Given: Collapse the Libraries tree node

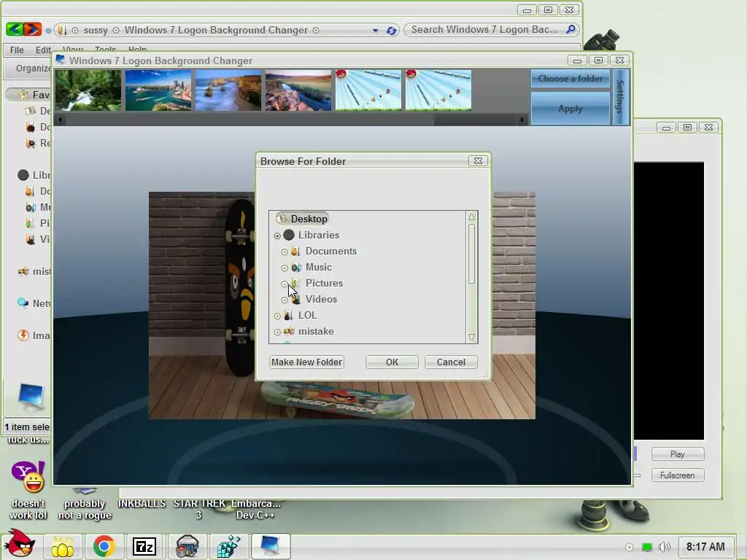Looking at the screenshot, I should click(x=277, y=236).
